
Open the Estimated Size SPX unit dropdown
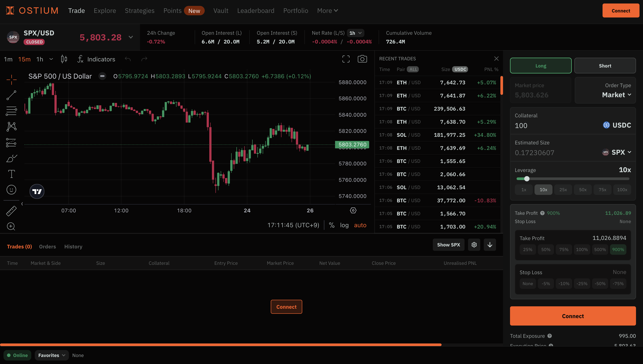point(617,152)
